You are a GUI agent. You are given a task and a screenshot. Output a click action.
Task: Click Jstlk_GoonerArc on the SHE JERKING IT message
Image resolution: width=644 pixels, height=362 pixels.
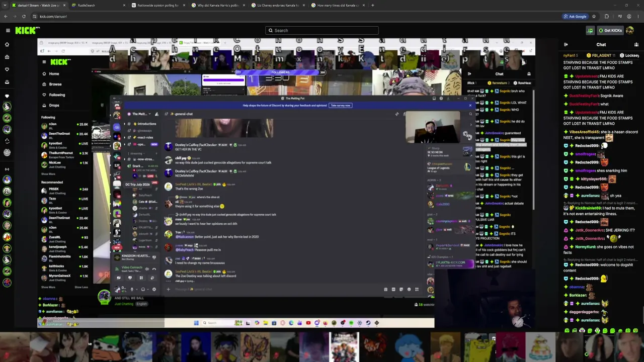(590, 230)
